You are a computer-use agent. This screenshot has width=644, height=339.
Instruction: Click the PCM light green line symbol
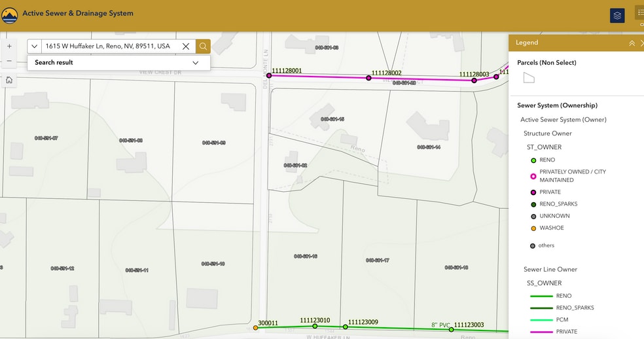pos(541,319)
